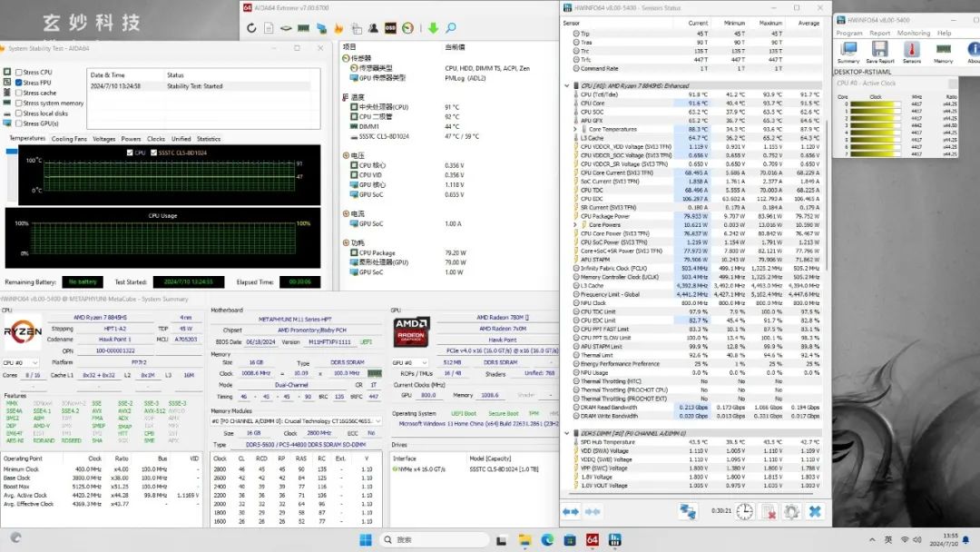This screenshot has height=552, width=980.
Task: Switch to the Cooling Fans tab
Action: (69, 139)
